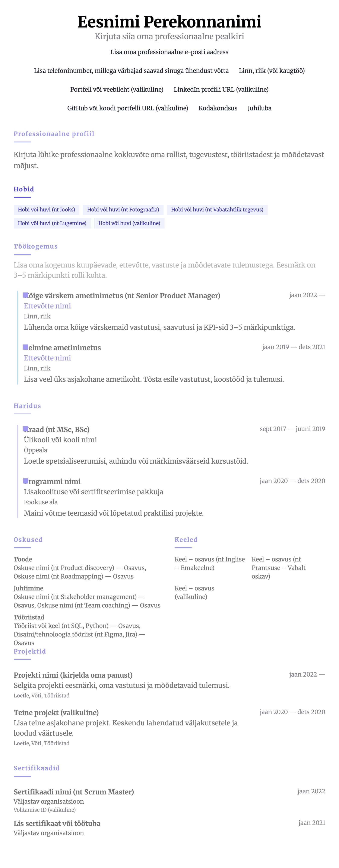The image size is (339, 868).
Task: Click the 'Sertifikaadi nimi (nt Scrum Master)' entry
Action: (x=73, y=792)
